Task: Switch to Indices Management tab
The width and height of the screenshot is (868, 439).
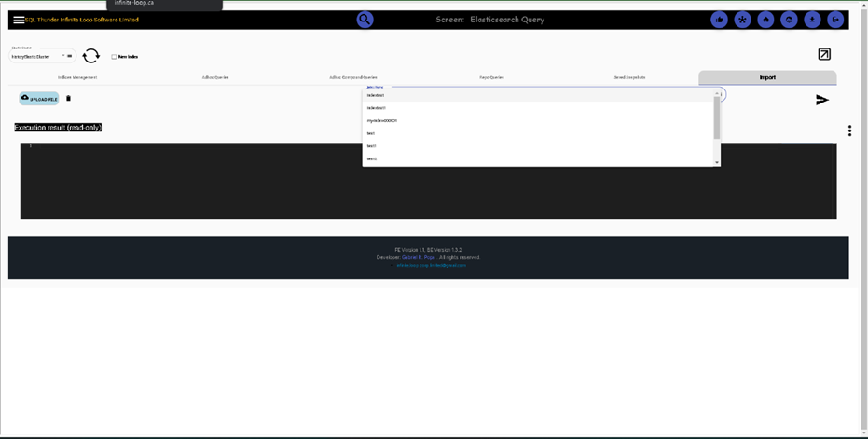Action: 77,77
